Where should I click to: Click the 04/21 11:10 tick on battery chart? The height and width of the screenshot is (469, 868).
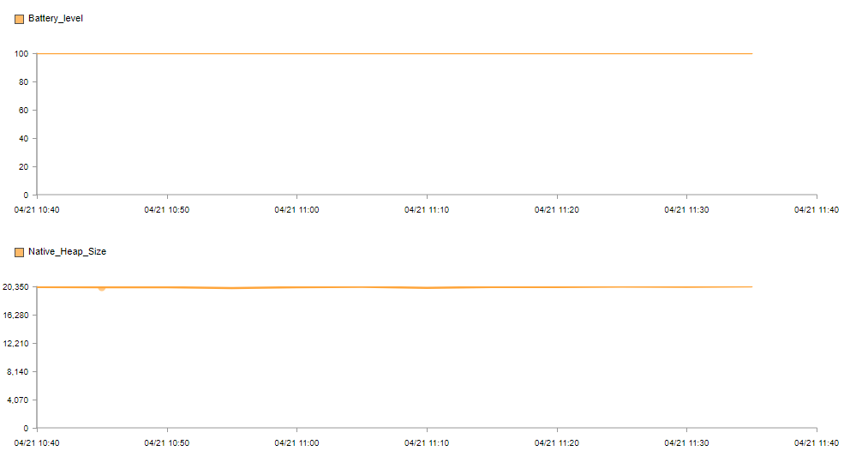tap(427, 210)
